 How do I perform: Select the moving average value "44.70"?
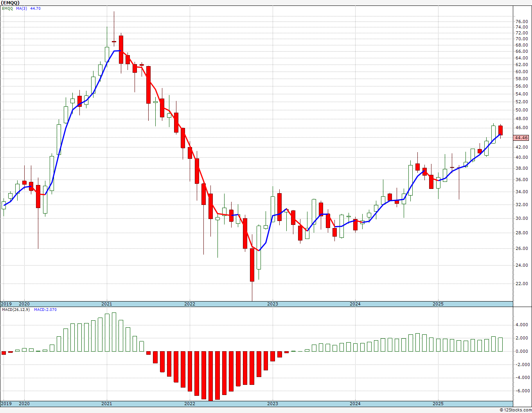pyautogui.click(x=36, y=8)
